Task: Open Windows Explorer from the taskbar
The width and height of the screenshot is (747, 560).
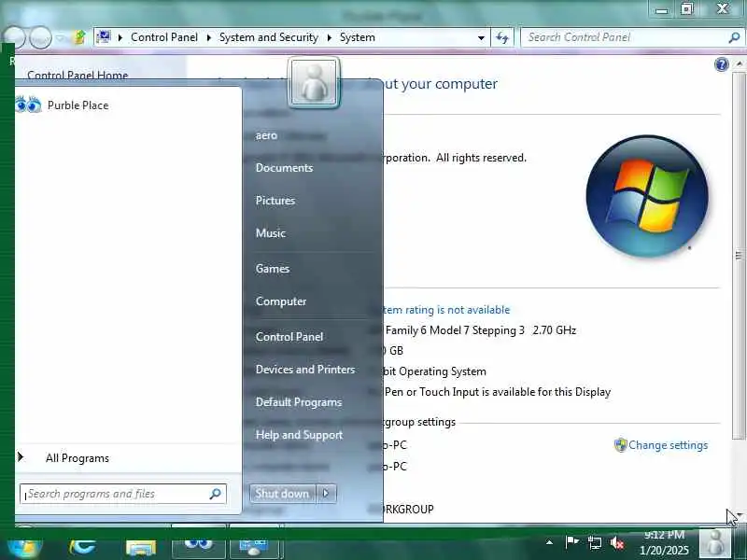Action: 141,547
